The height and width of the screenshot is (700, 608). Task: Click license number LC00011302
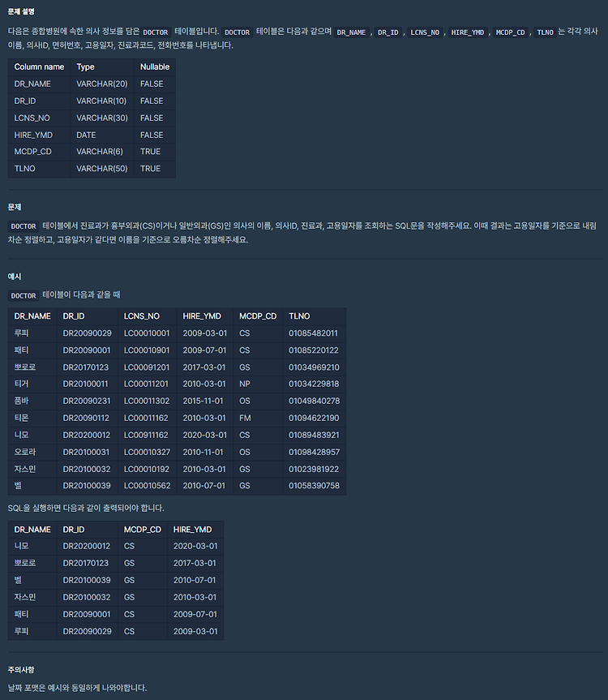click(x=147, y=401)
